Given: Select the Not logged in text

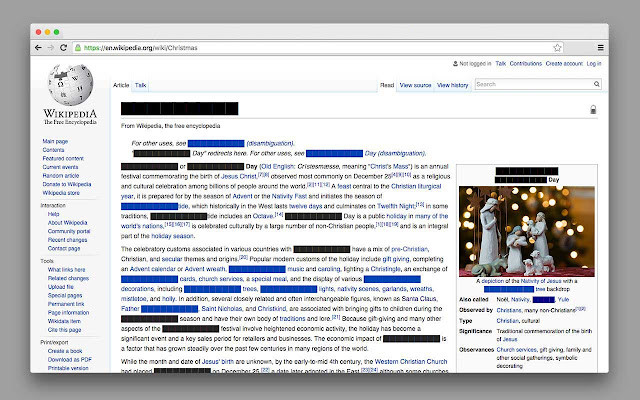Looking at the screenshot, I should [x=475, y=64].
